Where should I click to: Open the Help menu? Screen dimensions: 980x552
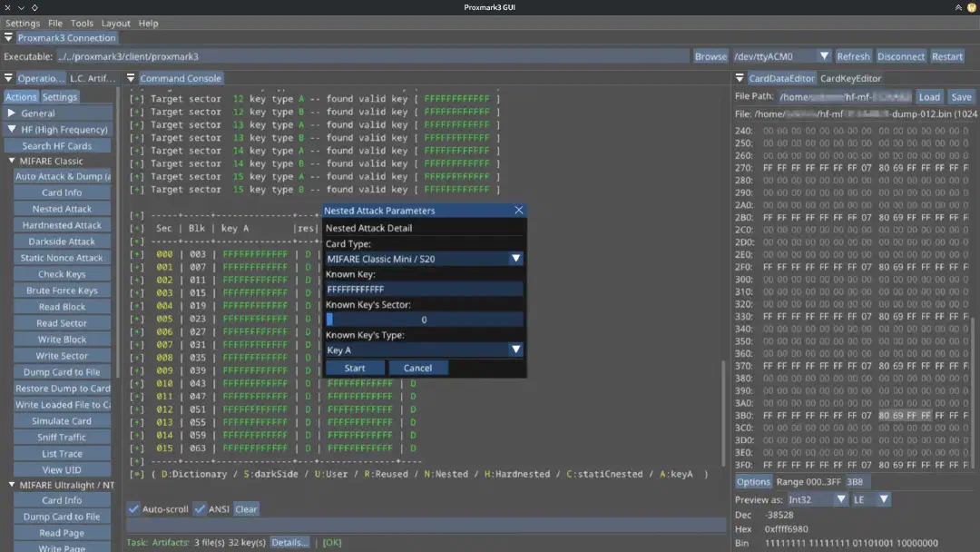pos(148,23)
